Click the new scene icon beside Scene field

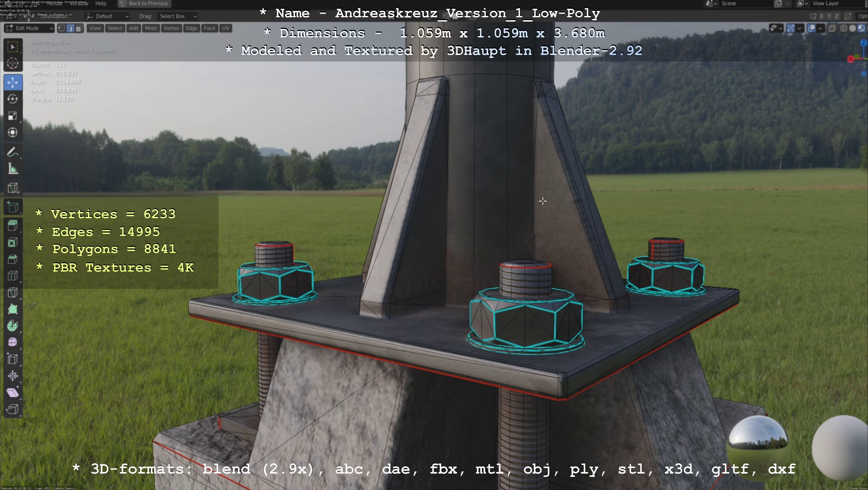[778, 3]
